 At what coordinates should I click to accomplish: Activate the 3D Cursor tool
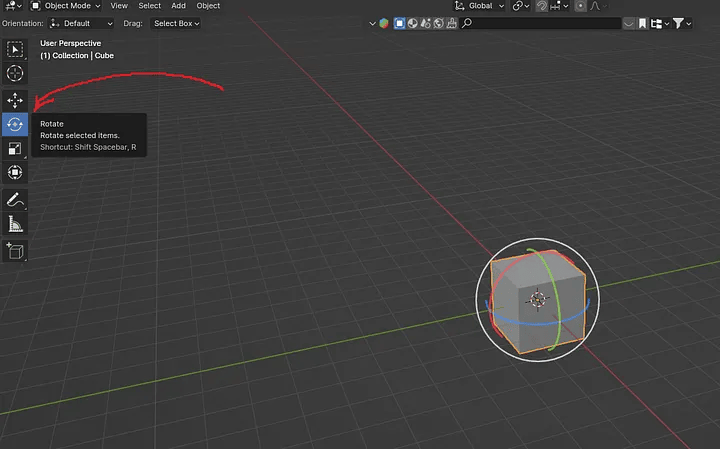point(15,73)
